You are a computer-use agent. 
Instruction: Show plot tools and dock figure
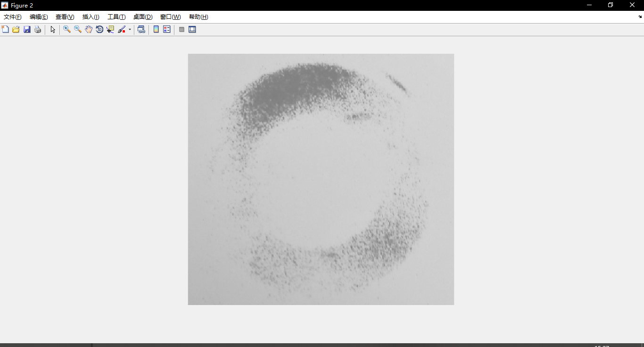192,29
